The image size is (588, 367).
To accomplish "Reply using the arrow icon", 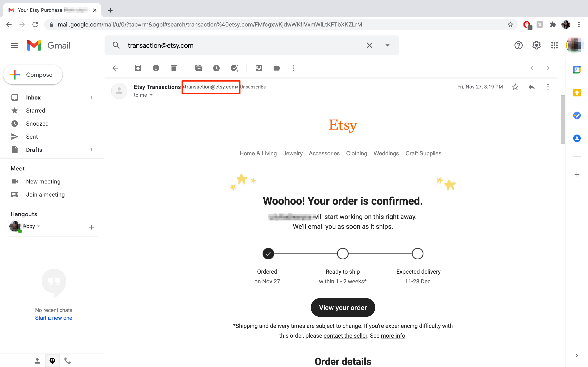I will 531,87.
